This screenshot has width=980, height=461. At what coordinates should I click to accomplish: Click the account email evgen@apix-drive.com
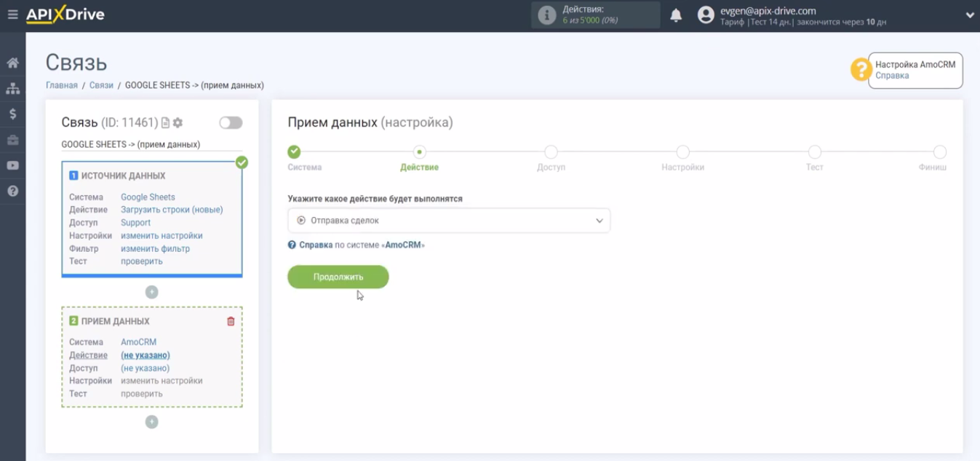[768, 11]
